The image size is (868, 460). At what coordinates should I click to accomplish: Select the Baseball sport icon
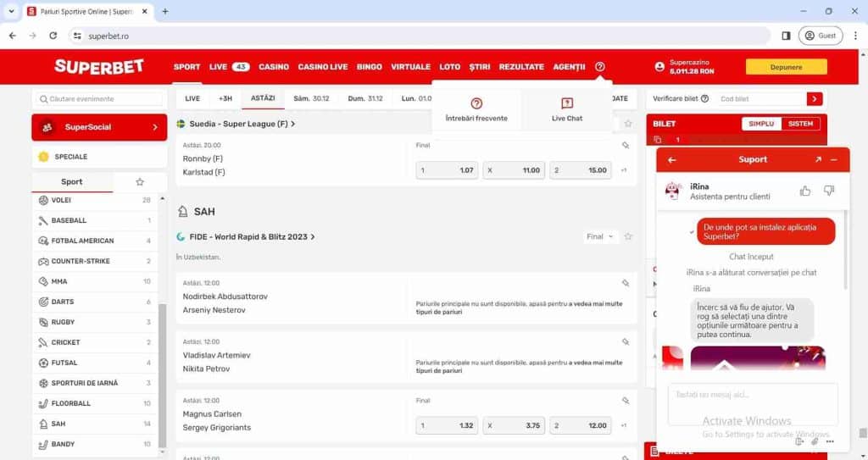point(43,220)
